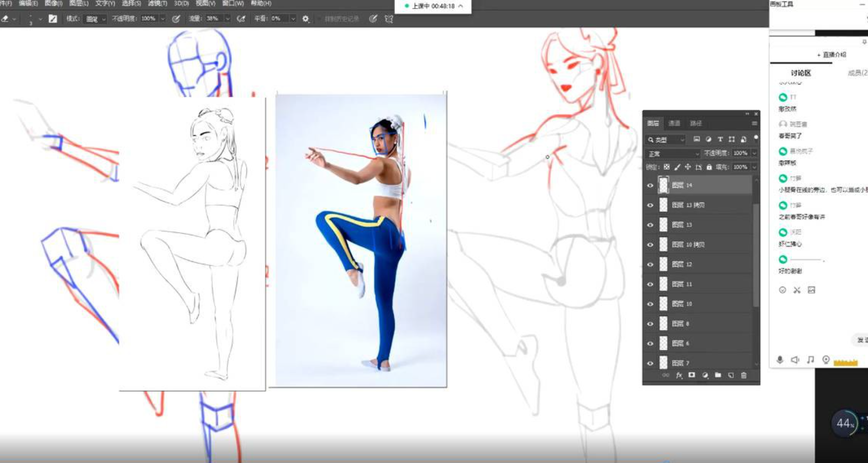The height and width of the screenshot is (463, 868).
Task: Hide layer 图层 13 拷贝
Action: coord(650,205)
